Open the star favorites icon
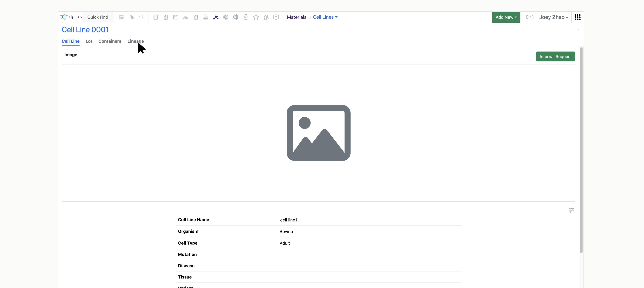Viewport: 644px width, 288px height. click(x=256, y=17)
